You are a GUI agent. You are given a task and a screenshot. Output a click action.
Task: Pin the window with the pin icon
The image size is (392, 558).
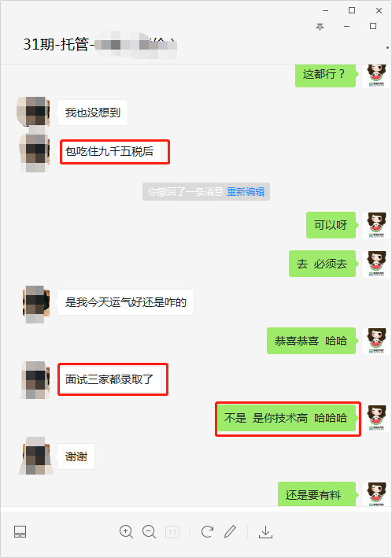click(x=320, y=27)
